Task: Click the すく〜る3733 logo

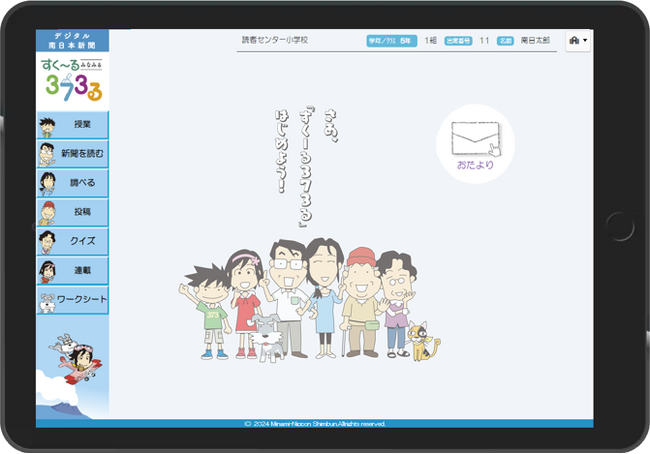Action: (x=73, y=81)
